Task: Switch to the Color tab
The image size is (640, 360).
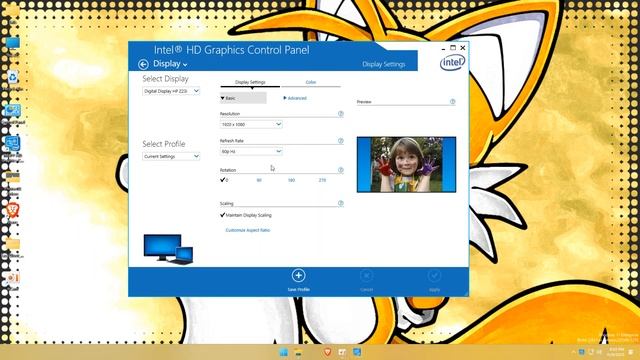Action: click(311, 82)
